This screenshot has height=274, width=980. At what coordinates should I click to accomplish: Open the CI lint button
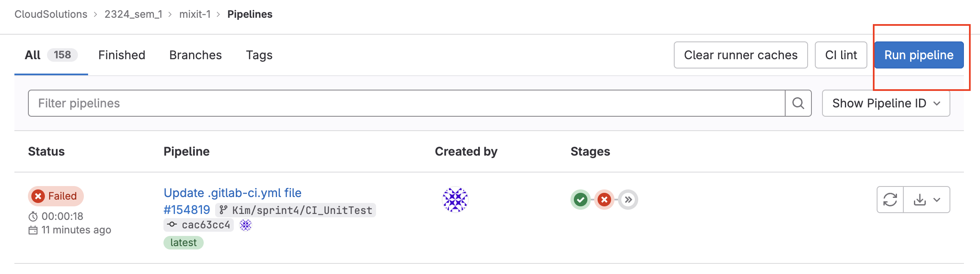click(841, 55)
